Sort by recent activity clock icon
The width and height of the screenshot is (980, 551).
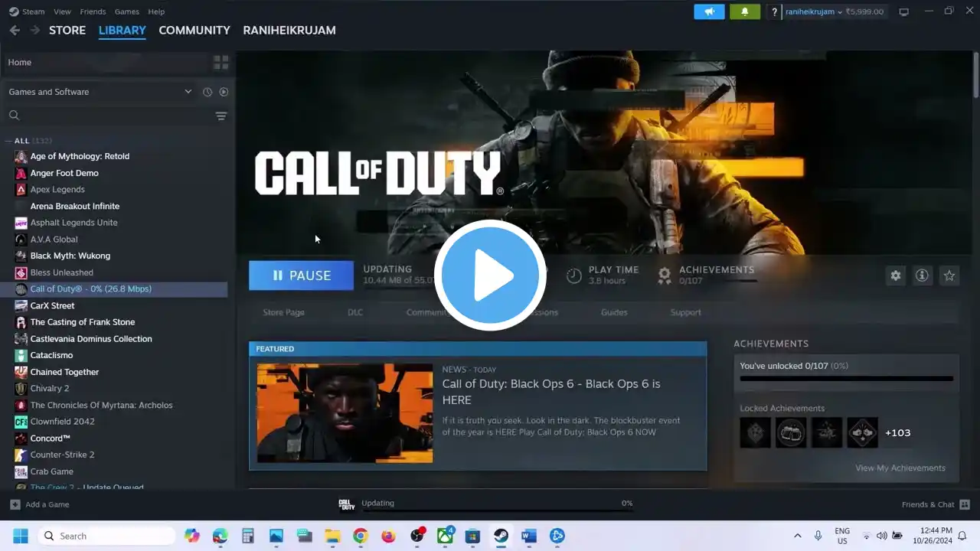[x=207, y=92]
